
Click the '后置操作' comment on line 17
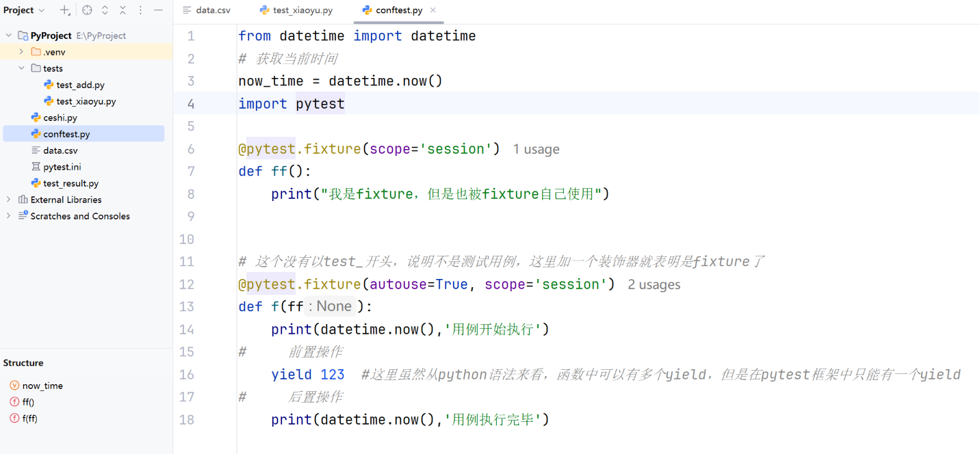click(315, 397)
